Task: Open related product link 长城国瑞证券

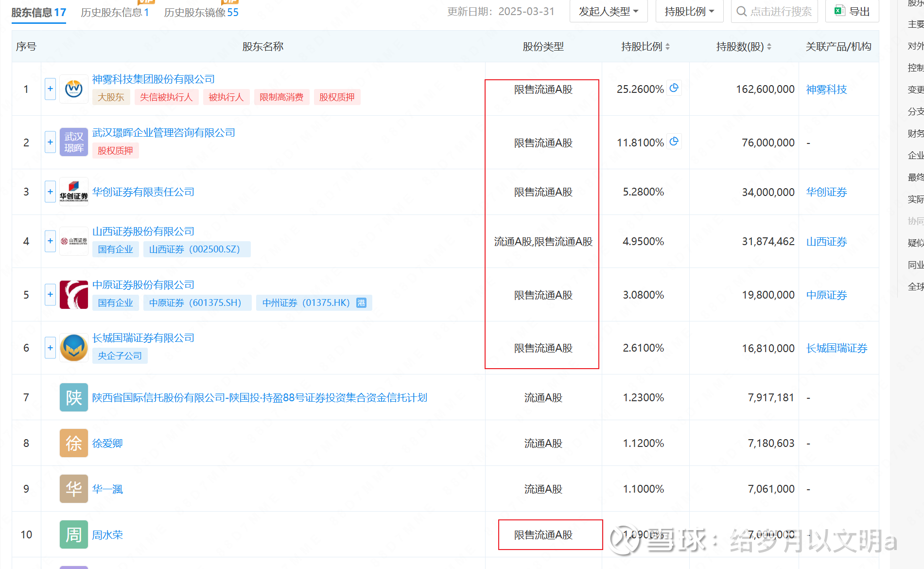Action: [837, 348]
